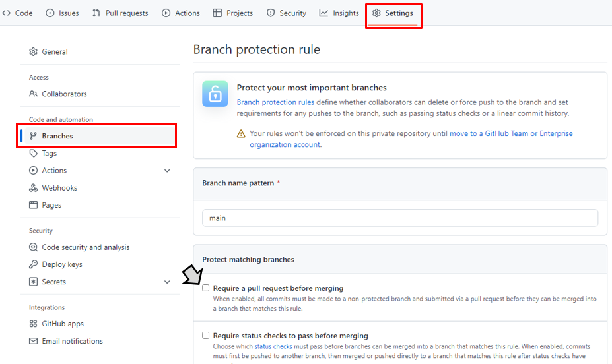Click the status checks link
This screenshot has width=612, height=364.
coord(273,346)
